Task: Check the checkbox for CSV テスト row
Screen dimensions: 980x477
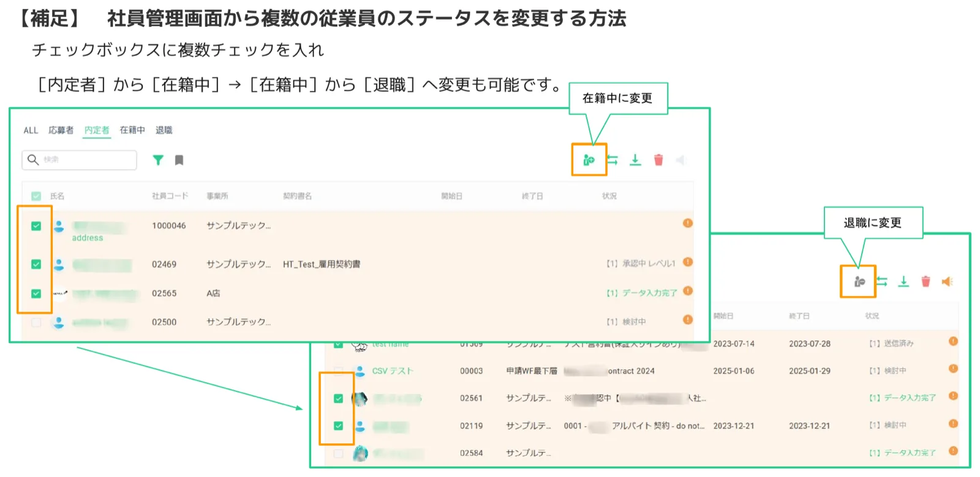Action: point(338,371)
